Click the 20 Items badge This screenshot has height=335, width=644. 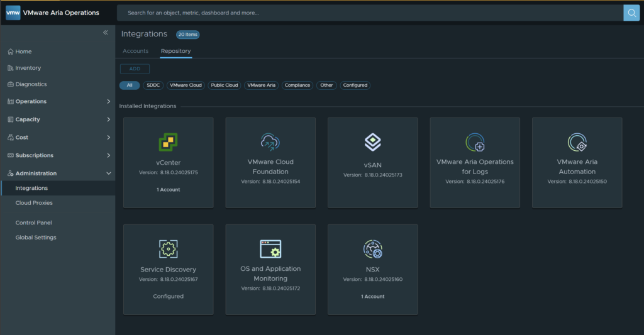(187, 35)
